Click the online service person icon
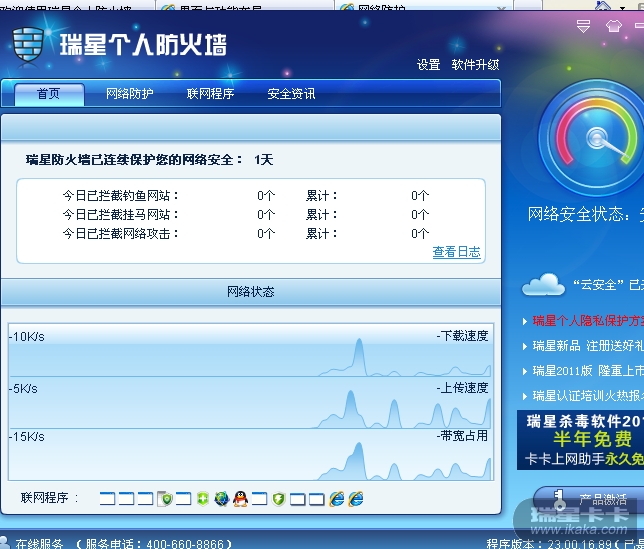This screenshot has height=549, width=644. tap(4, 542)
